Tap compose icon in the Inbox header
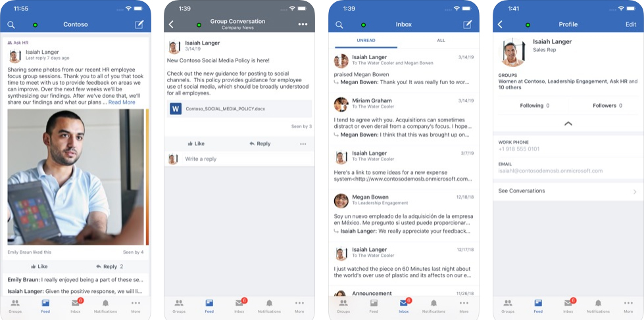This screenshot has height=320, width=644. [468, 24]
